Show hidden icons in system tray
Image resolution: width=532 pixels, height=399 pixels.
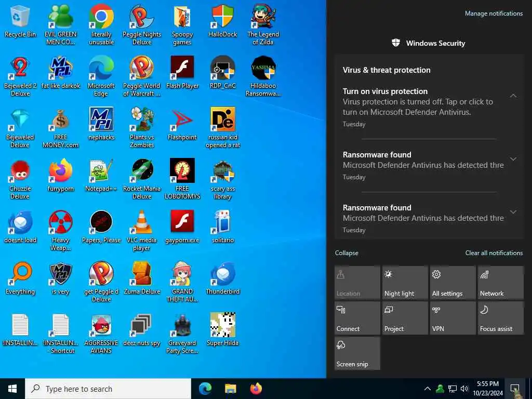(x=428, y=389)
